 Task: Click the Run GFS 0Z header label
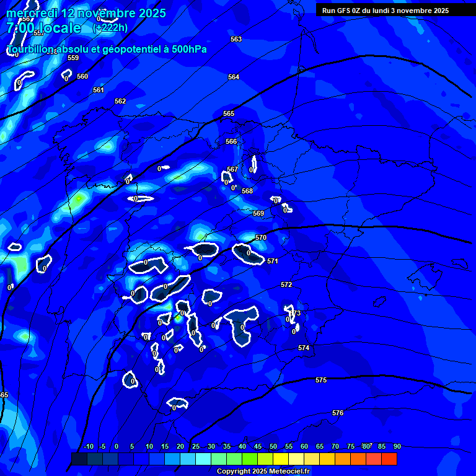385,11
